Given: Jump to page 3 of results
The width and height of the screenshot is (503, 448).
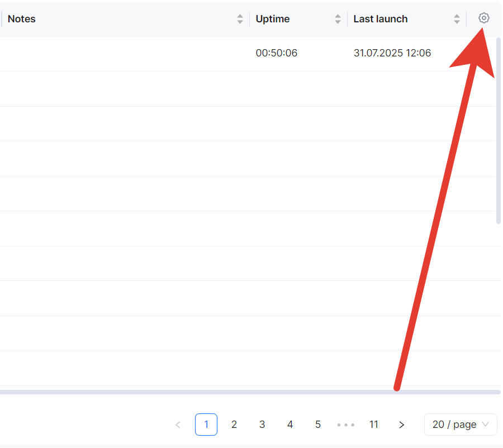Looking at the screenshot, I should click(x=262, y=425).
